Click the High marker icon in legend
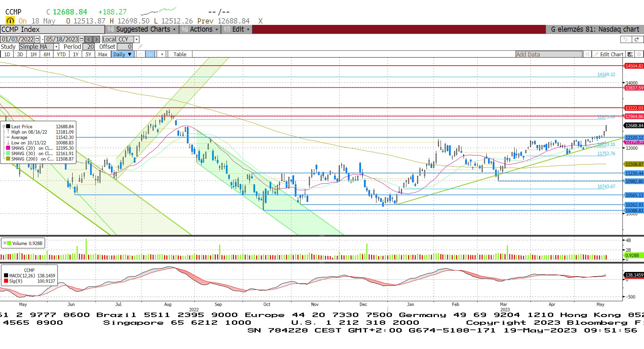 click(x=8, y=132)
